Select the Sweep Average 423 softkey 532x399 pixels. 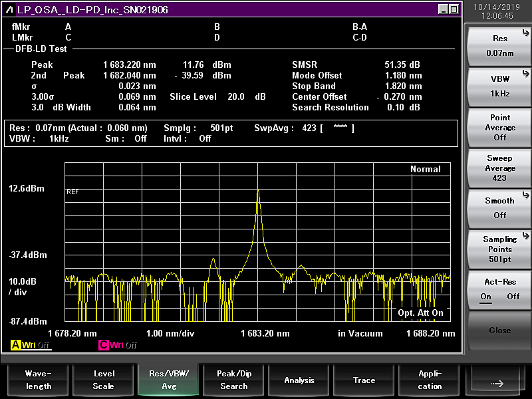499,168
